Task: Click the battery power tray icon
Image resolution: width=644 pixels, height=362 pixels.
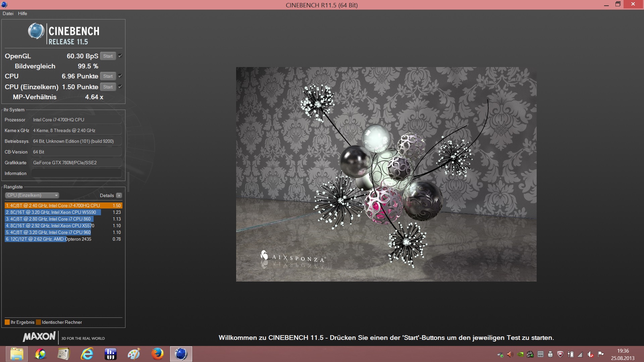Action: tap(571, 354)
